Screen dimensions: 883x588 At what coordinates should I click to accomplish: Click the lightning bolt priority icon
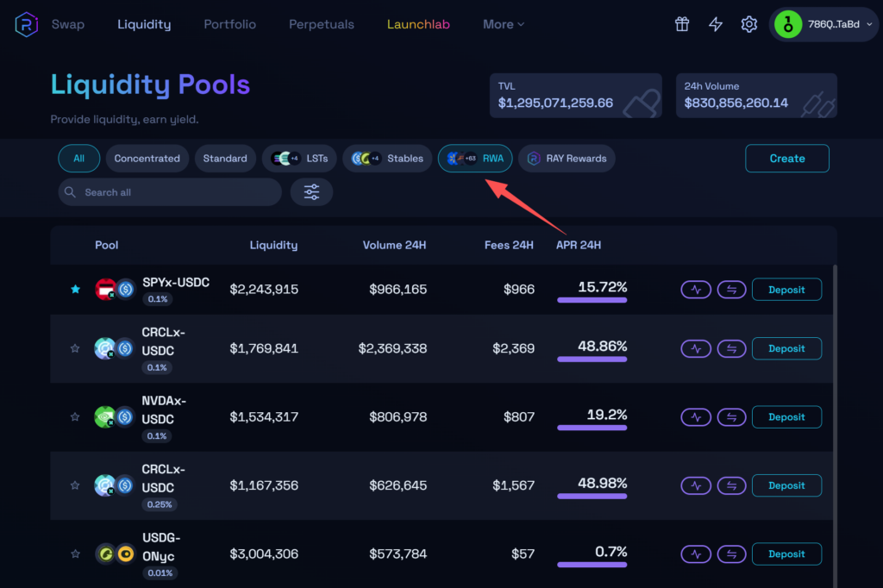tap(716, 24)
